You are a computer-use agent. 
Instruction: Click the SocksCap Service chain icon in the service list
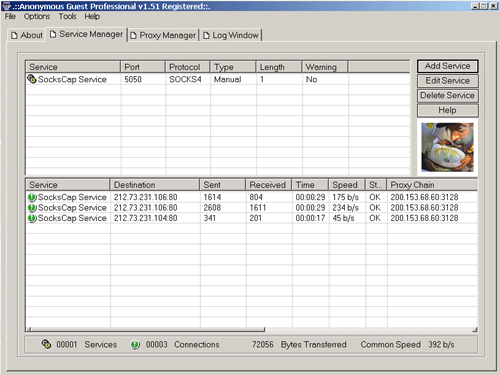coord(32,79)
